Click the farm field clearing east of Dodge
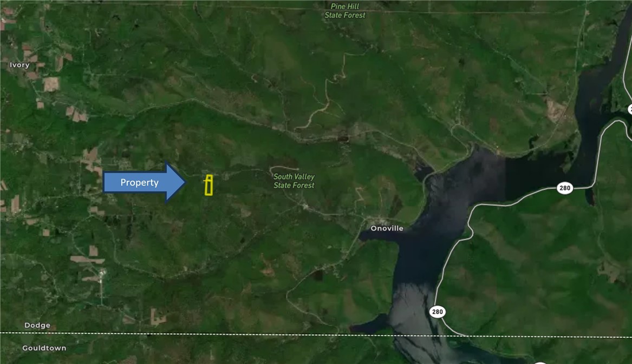Screen dimensions: 632x364 (x=158, y=317)
